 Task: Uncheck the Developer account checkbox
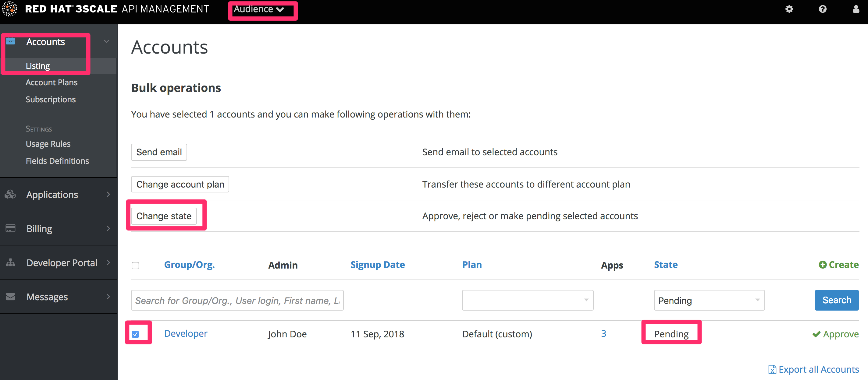click(135, 334)
